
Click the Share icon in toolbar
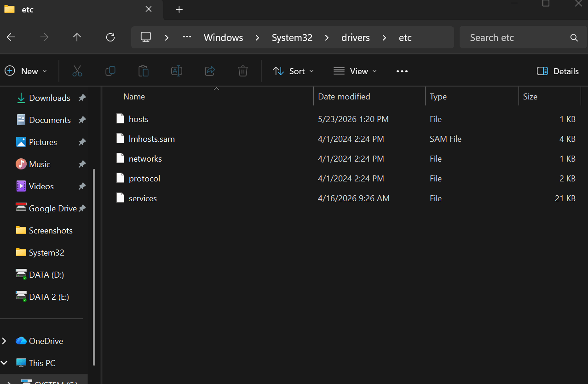[210, 71]
